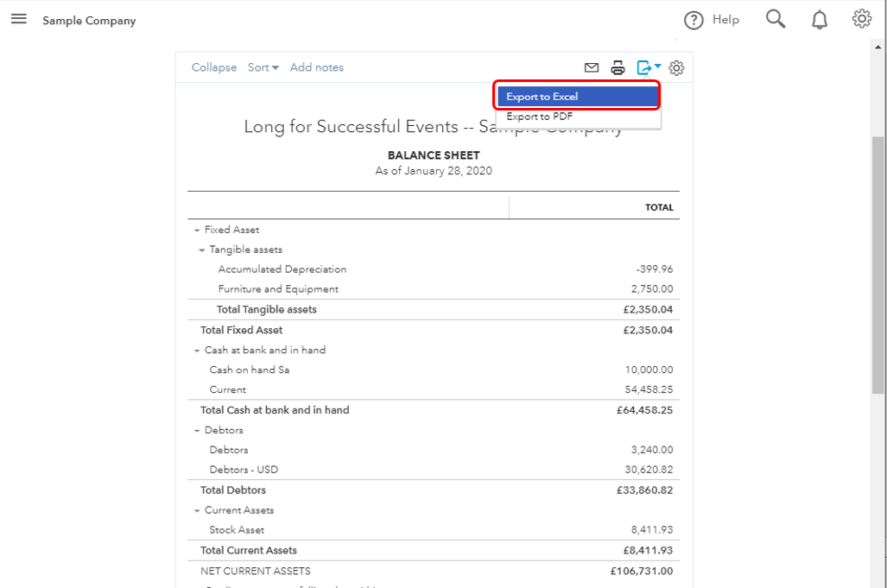The height and width of the screenshot is (588, 887).
Task: Open the notifications bell
Action: pyautogui.click(x=819, y=20)
